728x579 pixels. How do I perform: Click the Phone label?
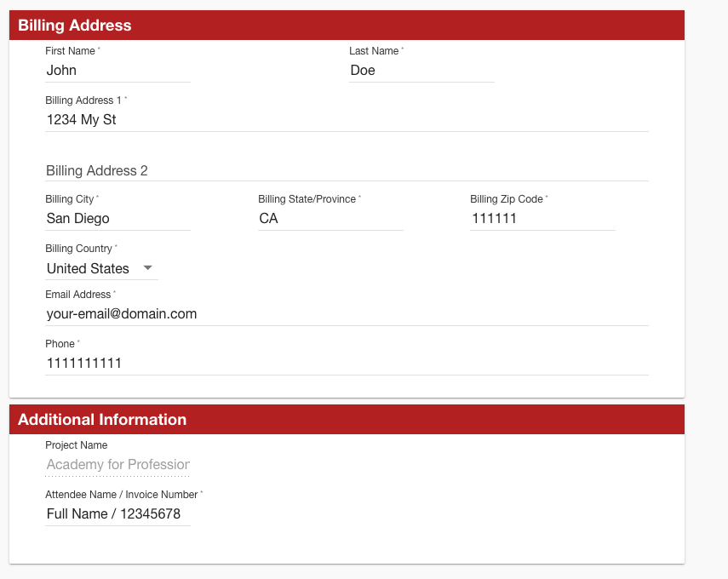[60, 344]
